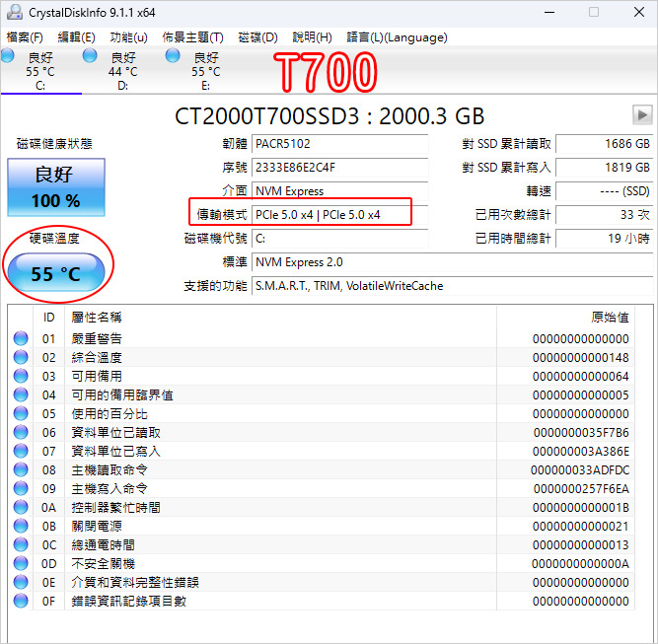Image resolution: width=658 pixels, height=644 pixels.
Task: Select the 總通電時間 attribute name
Action: point(104,545)
